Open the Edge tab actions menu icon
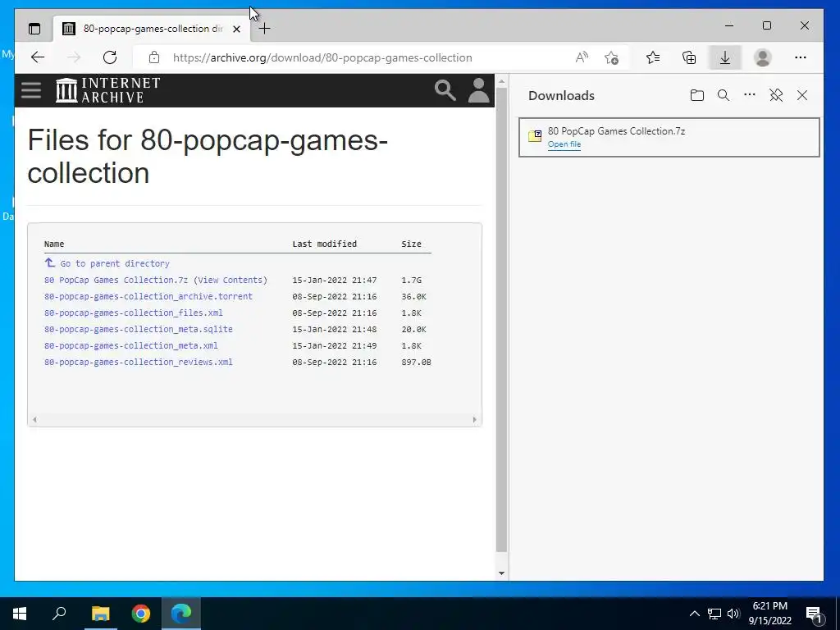This screenshot has height=630, width=840. click(x=34, y=29)
